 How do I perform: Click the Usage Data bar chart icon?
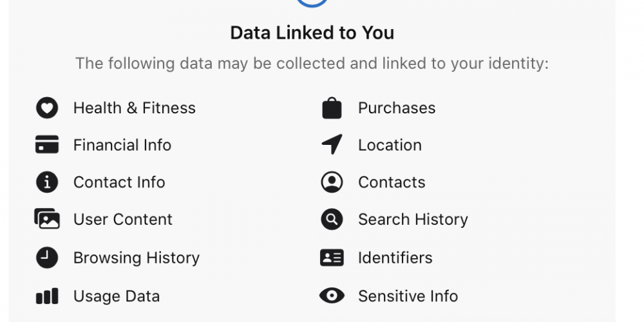47,296
